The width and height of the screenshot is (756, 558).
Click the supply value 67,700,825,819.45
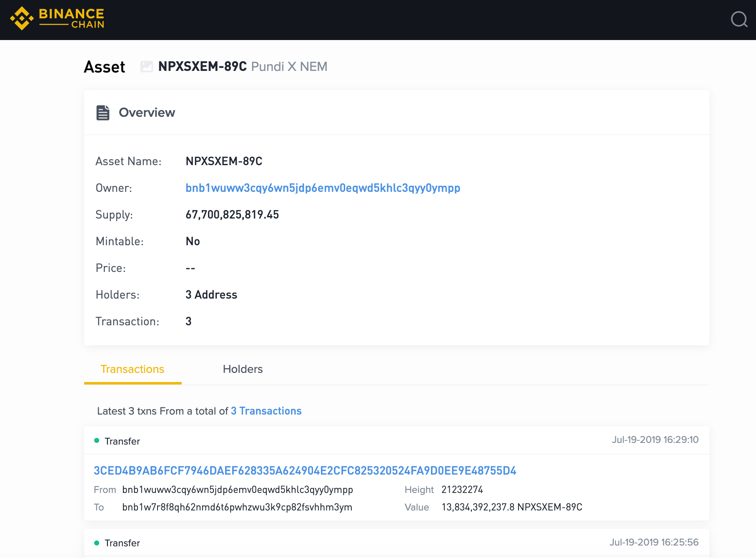pyautogui.click(x=232, y=215)
